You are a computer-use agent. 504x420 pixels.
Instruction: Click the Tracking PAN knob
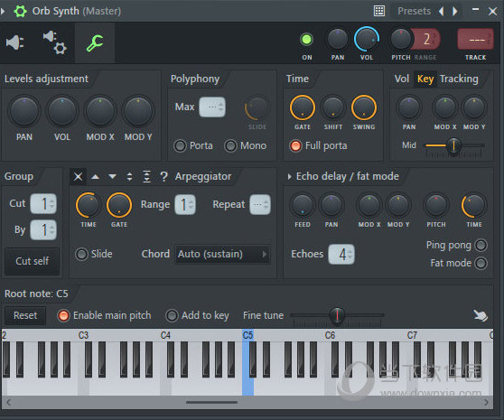[409, 108]
